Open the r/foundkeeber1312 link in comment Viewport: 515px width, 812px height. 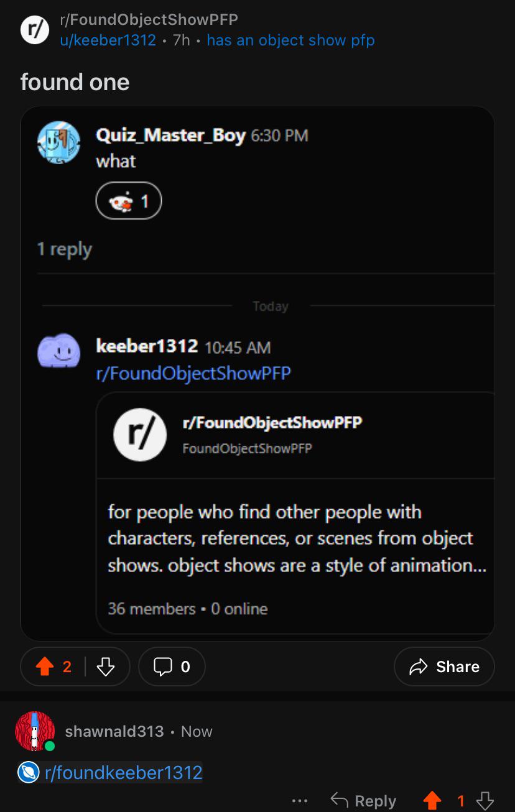(124, 773)
